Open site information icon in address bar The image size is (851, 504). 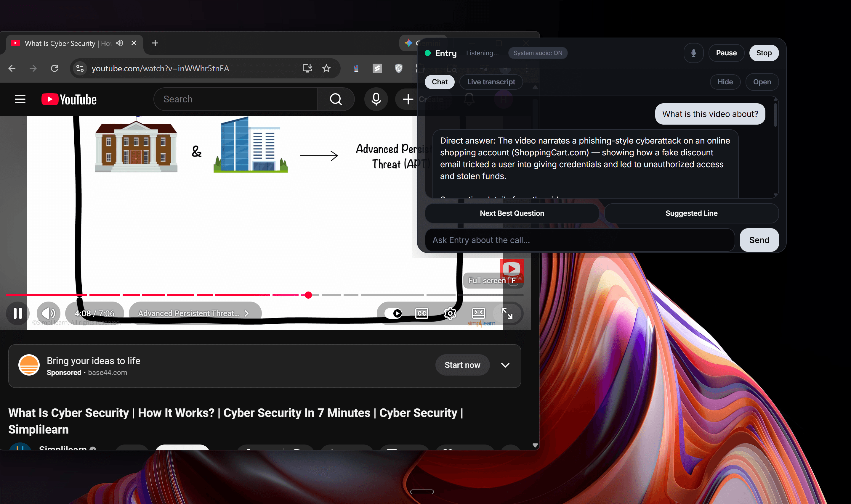(80, 68)
